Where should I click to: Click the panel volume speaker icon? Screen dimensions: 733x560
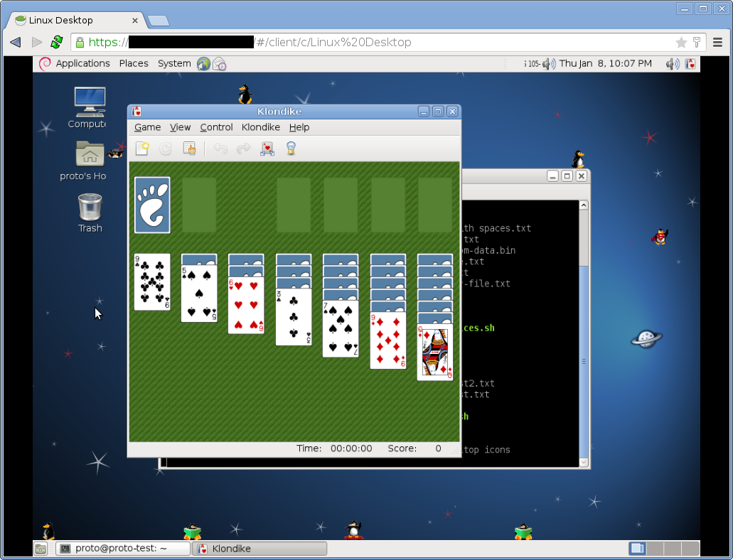(x=673, y=63)
